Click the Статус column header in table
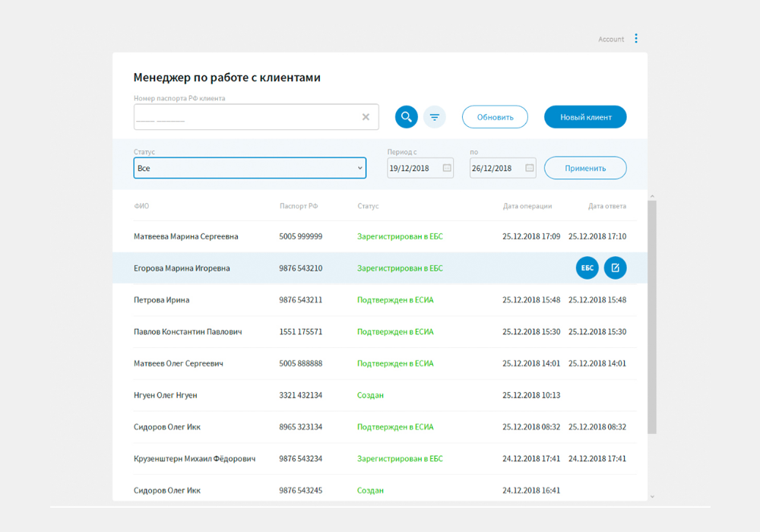The width and height of the screenshot is (760, 532). (368, 206)
